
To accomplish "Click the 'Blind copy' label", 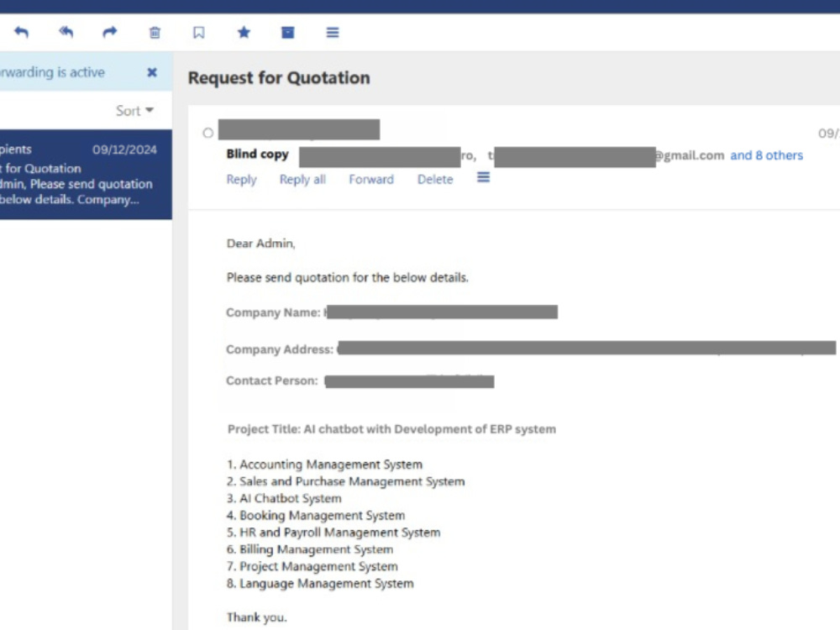I will [x=258, y=155].
